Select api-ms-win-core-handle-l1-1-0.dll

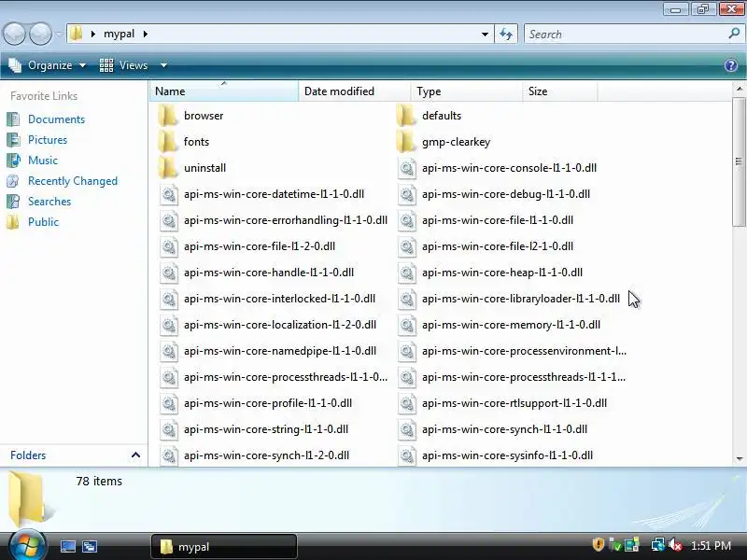[x=269, y=273]
